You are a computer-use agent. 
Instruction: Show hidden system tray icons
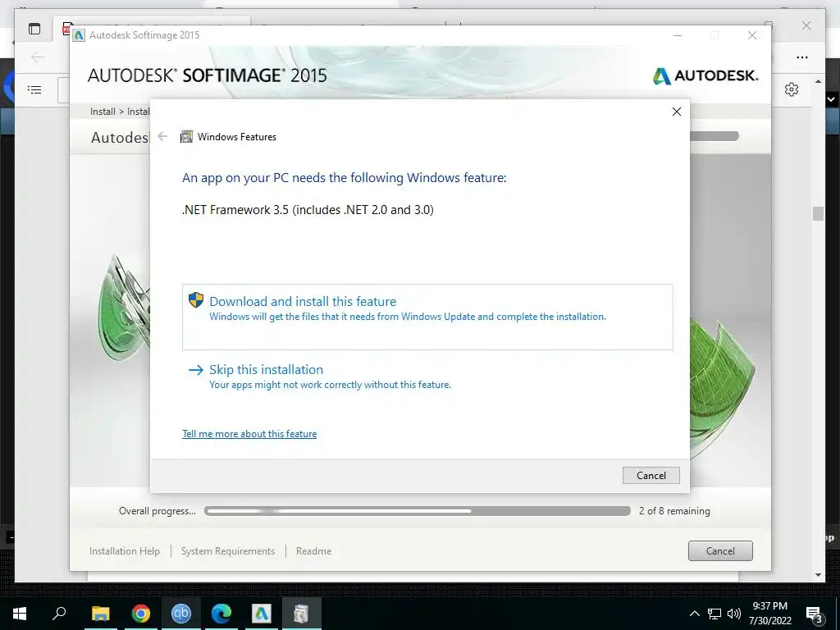click(x=694, y=614)
